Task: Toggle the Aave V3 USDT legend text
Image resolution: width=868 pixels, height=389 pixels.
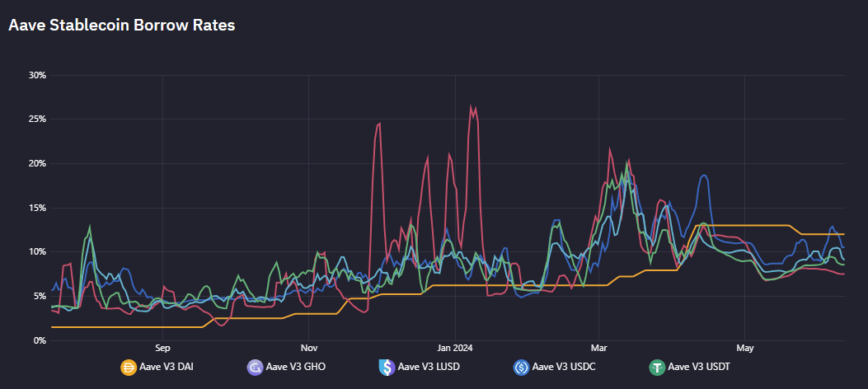Action: [x=697, y=367]
